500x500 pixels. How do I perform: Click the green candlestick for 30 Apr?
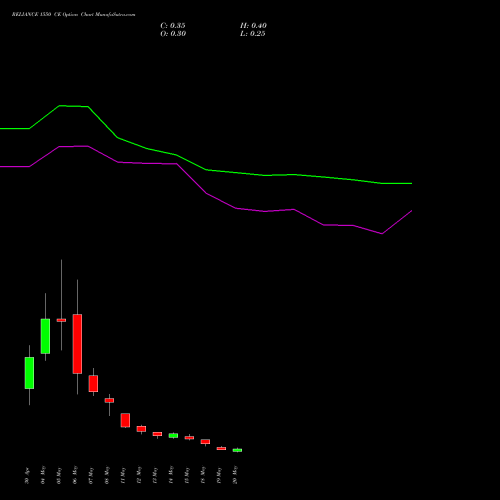click(x=29, y=373)
